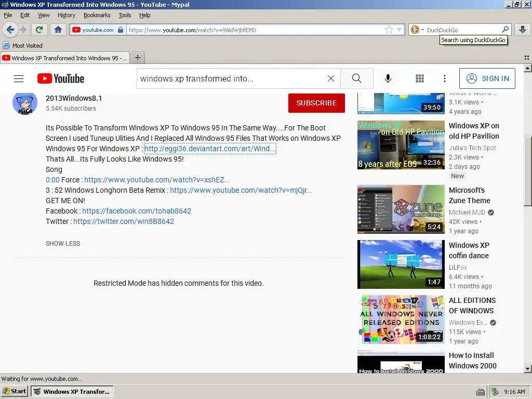Open Windows XP coffin dance thumbnail
The image size is (532, 399).
[x=401, y=264]
